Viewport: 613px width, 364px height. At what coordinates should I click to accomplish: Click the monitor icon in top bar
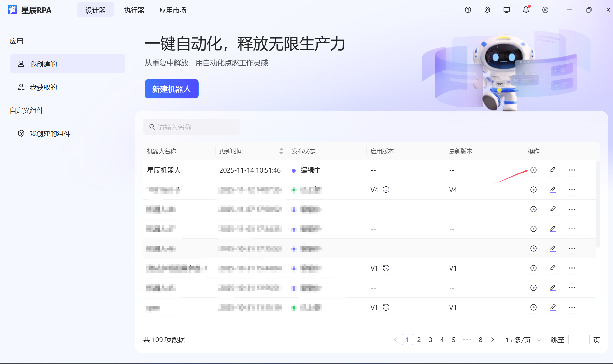506,10
